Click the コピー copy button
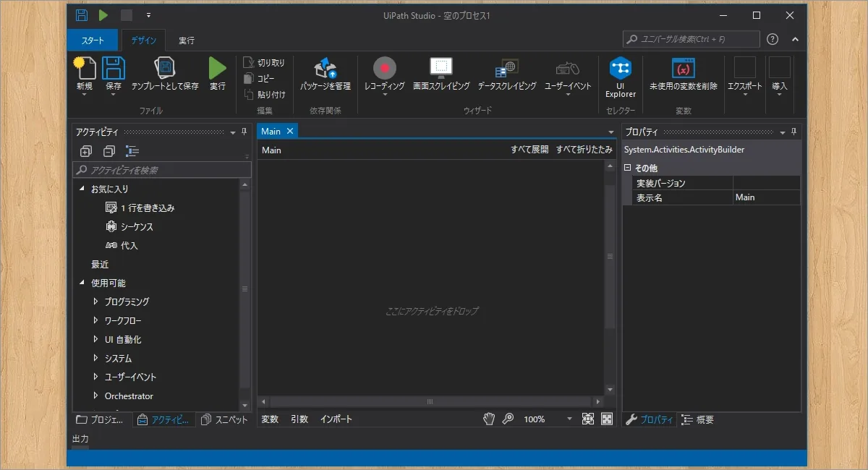Screen dimensions: 868x470 pos(259,78)
